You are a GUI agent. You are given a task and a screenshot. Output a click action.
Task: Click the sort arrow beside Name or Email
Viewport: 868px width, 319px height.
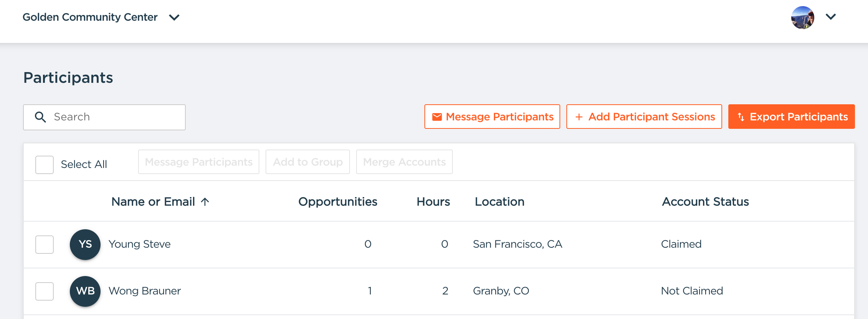(205, 202)
